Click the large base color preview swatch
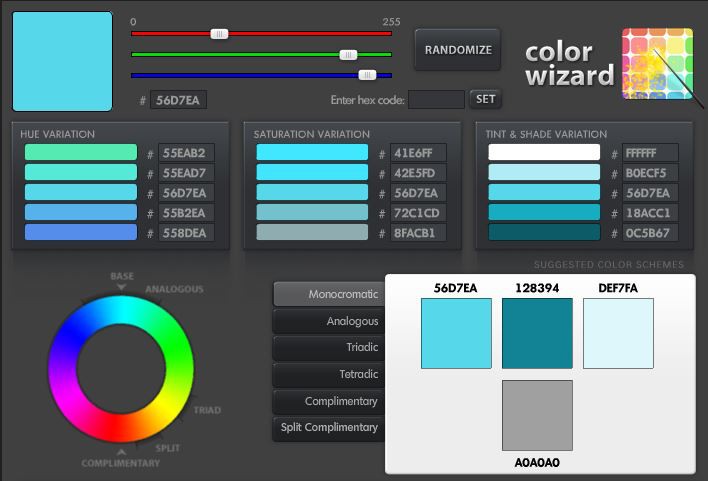The width and height of the screenshot is (708, 481). pyautogui.click(x=62, y=61)
